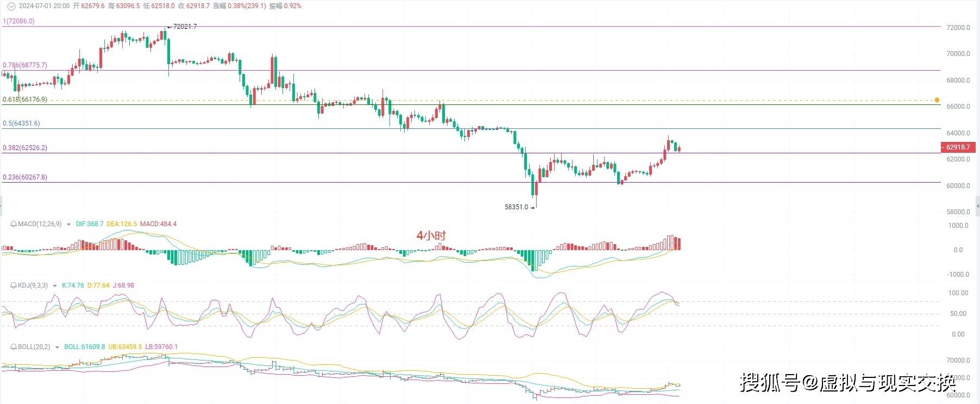The image size is (980, 404).
Task: Click the amplitude value 0.92%
Action: 292,6
